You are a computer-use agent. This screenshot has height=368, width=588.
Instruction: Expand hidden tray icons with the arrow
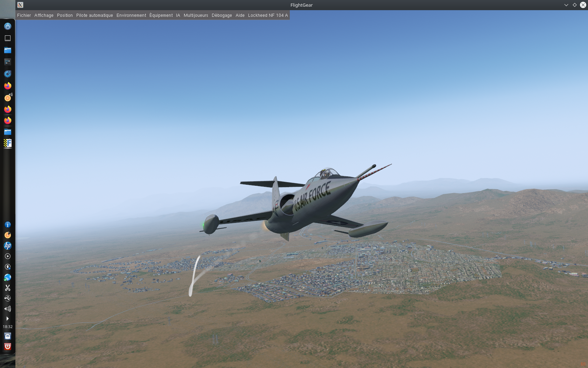[8, 319]
